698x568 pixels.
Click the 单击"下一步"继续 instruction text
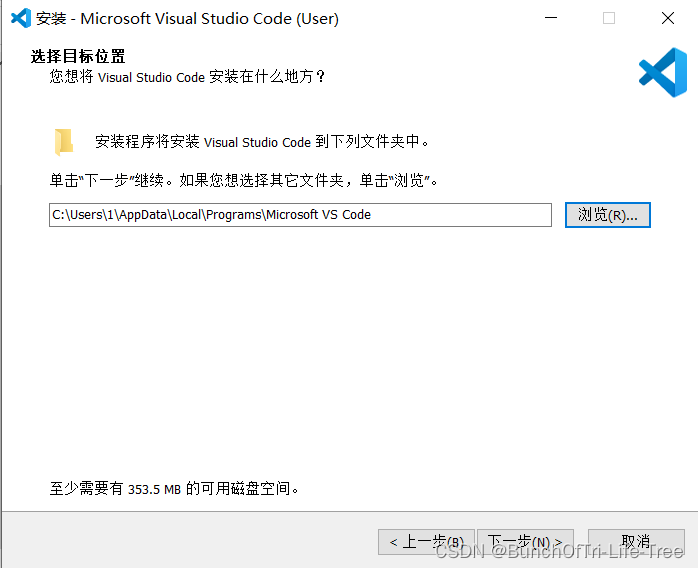[x=244, y=180]
